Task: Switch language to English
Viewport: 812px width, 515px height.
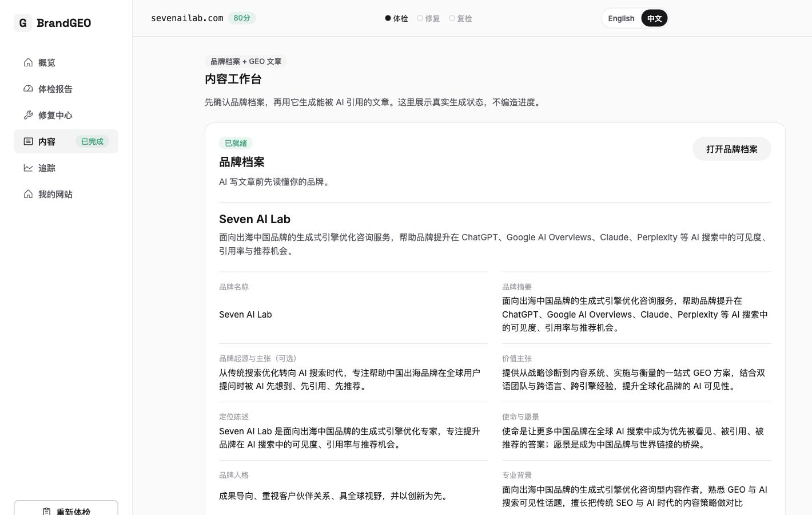Action: pos(621,18)
